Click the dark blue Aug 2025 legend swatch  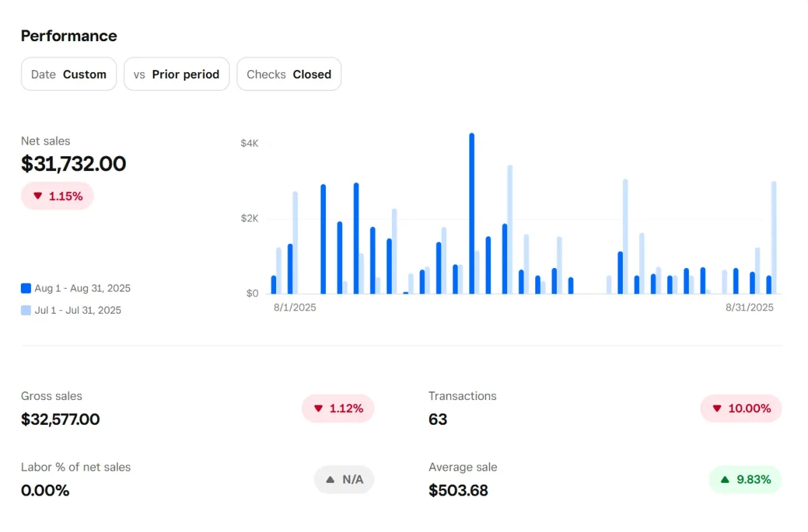click(26, 288)
